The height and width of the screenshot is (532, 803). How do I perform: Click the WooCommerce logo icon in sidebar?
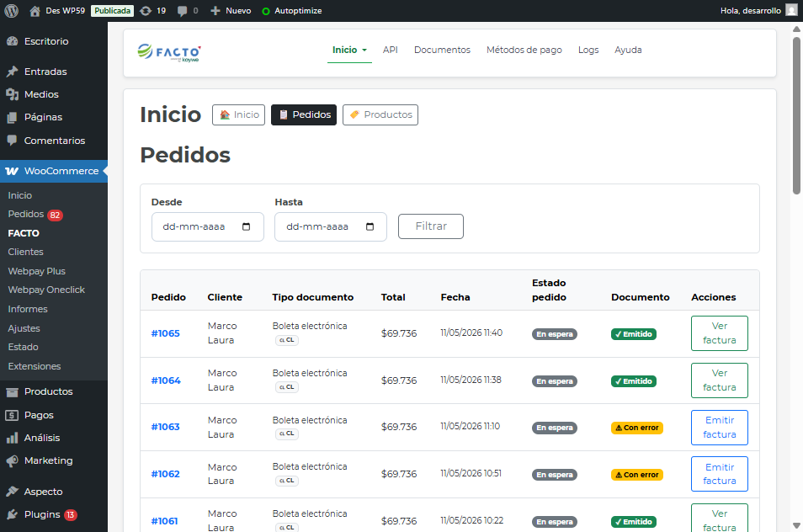13,171
